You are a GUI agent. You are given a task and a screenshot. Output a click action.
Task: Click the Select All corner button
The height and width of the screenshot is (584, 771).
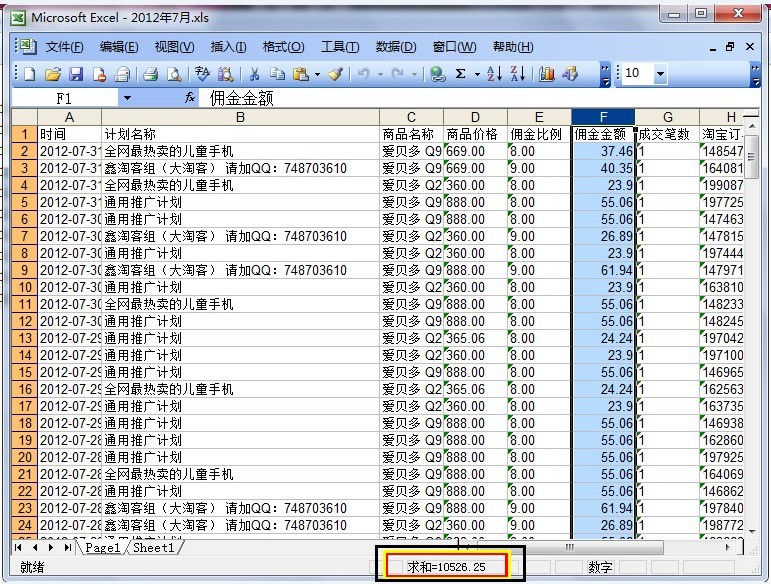click(x=25, y=117)
